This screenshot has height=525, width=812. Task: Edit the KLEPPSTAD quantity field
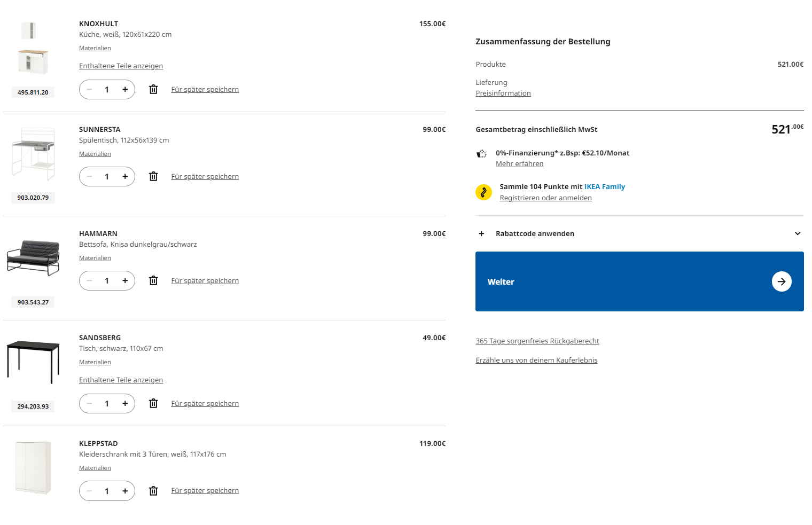pos(107,491)
